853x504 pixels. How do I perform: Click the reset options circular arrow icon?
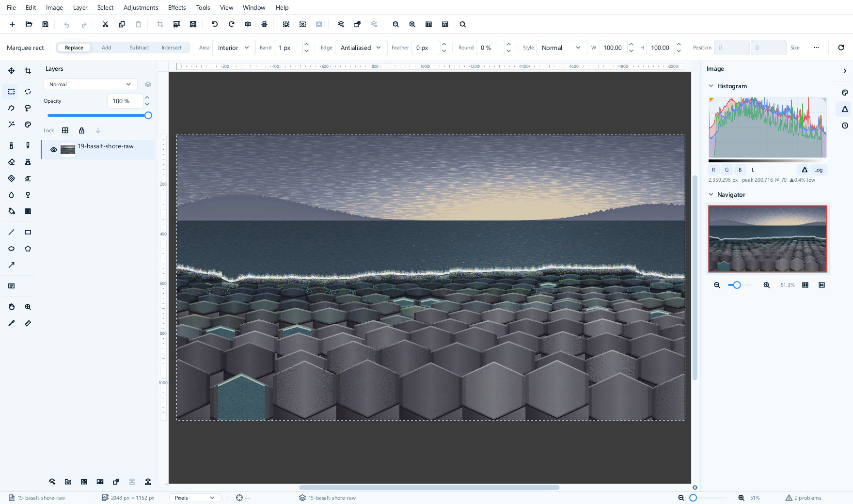click(841, 47)
